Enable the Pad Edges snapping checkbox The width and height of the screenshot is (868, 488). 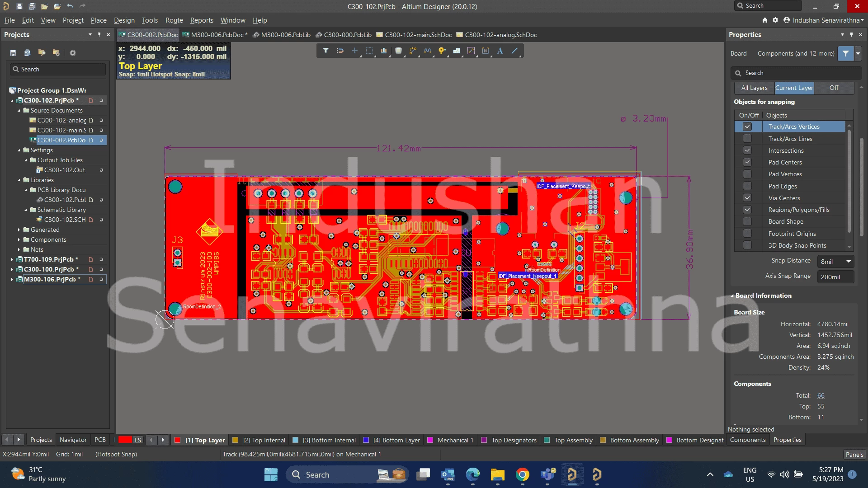coord(747,186)
